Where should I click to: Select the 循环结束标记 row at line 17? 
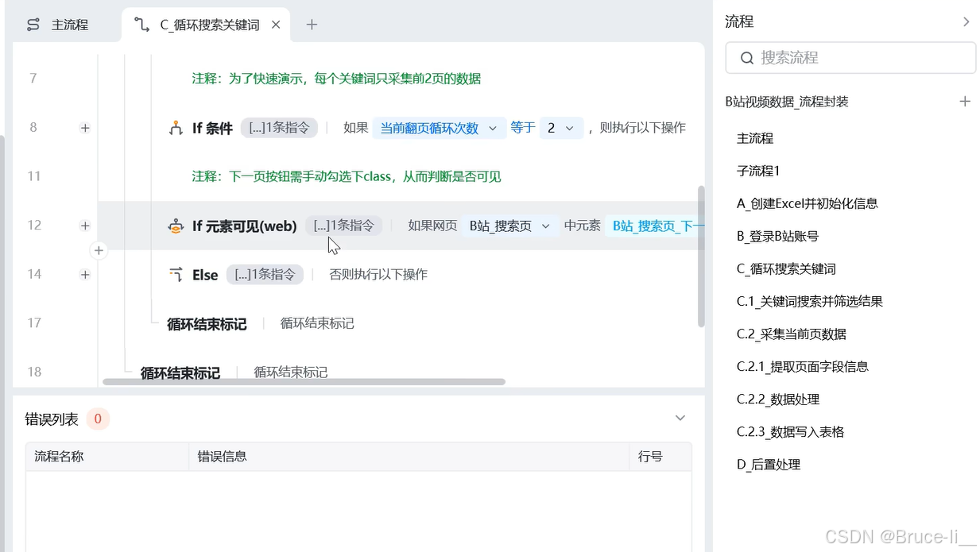point(260,323)
